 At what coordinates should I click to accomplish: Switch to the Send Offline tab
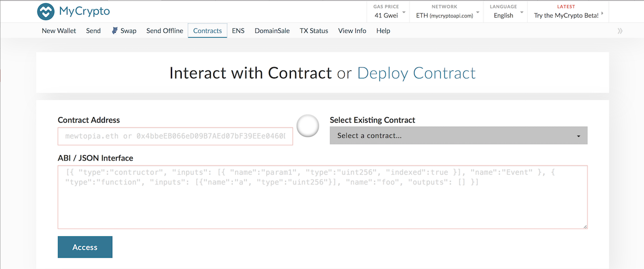(x=165, y=31)
